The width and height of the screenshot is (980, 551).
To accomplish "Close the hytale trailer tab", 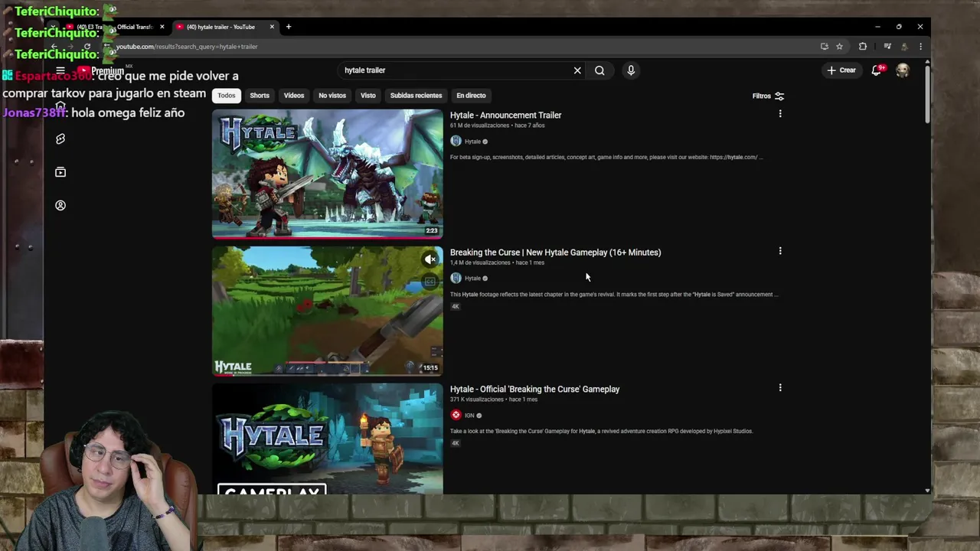I will (x=272, y=27).
